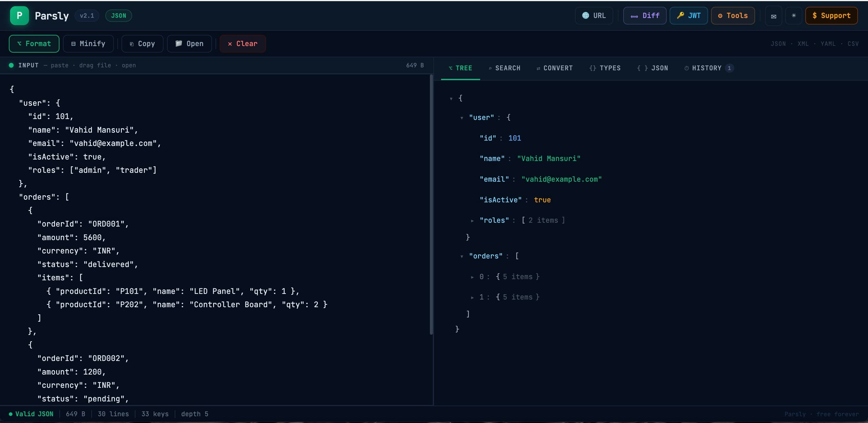
Task: Toggle the sun theme switch icon
Action: click(793, 15)
